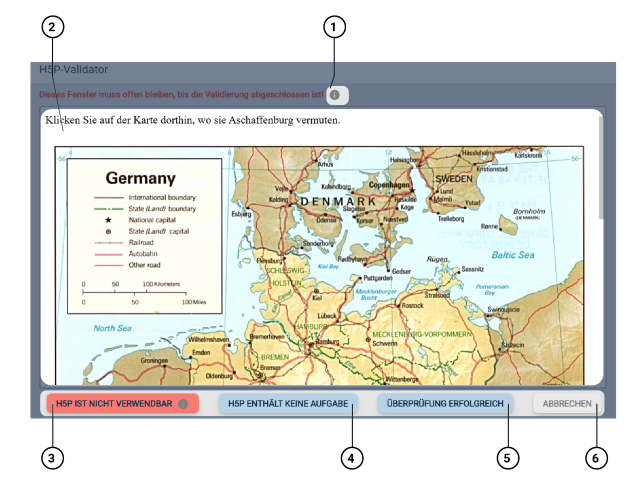Click the info icon beside the validation warning
Image resolution: width=644 pixels, height=480 pixels.
point(336,95)
